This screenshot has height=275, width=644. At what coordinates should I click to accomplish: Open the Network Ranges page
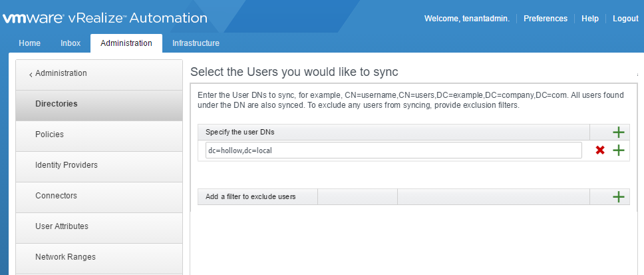[x=65, y=257]
